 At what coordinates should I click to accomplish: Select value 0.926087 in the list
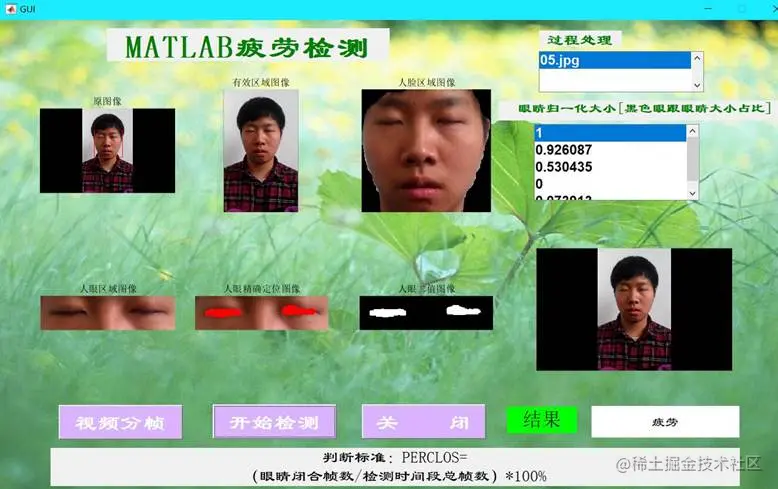[x=610, y=150]
